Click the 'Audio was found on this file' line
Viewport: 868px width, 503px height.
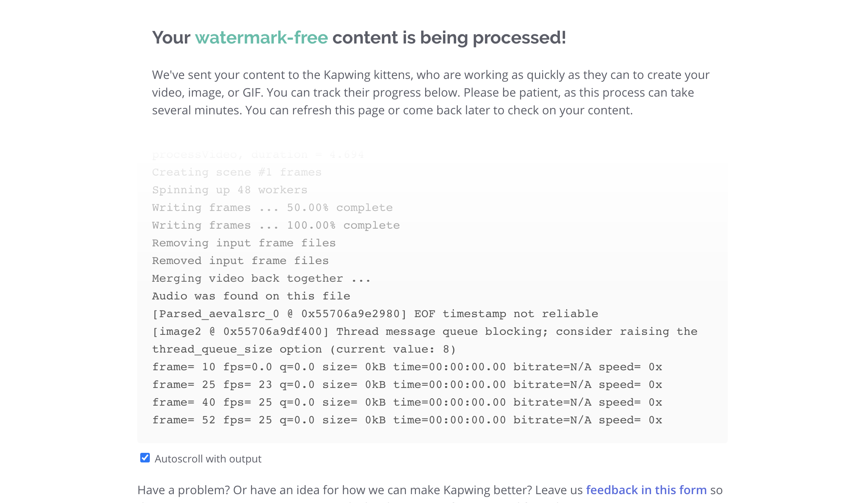[251, 296]
